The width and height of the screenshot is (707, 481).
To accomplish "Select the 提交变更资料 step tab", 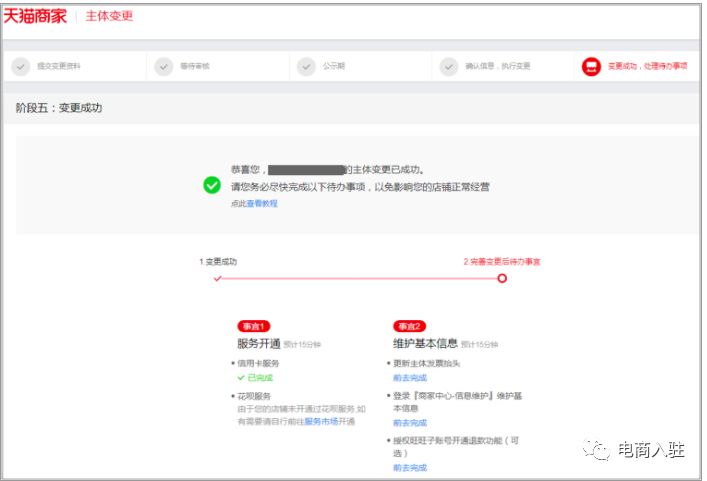I will point(59,66).
